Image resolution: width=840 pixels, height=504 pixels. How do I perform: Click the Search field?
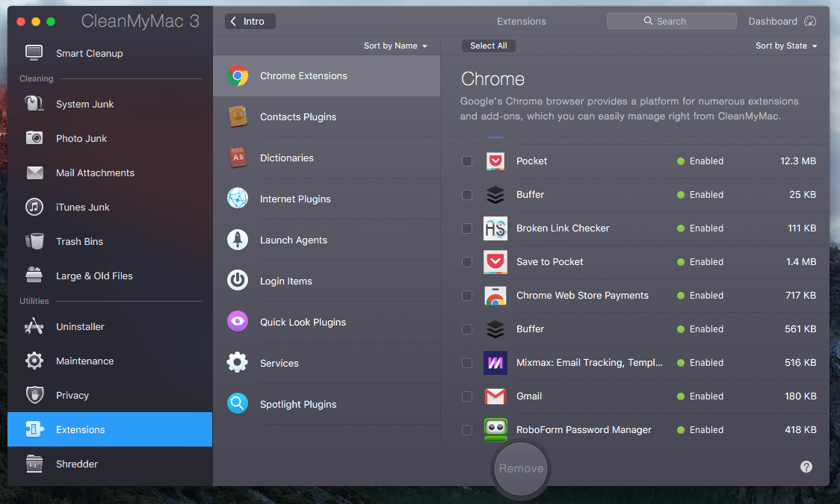click(671, 21)
